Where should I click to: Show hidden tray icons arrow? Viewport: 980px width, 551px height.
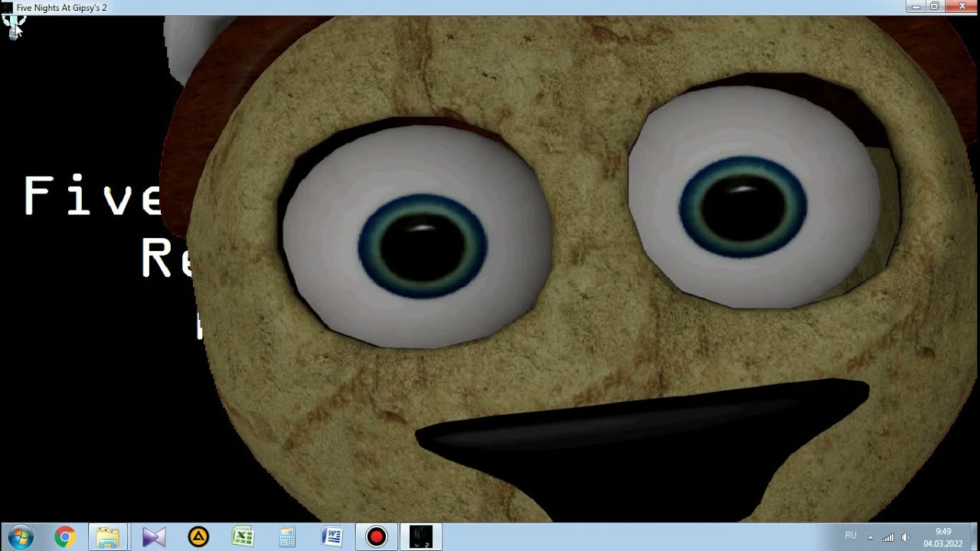871,537
